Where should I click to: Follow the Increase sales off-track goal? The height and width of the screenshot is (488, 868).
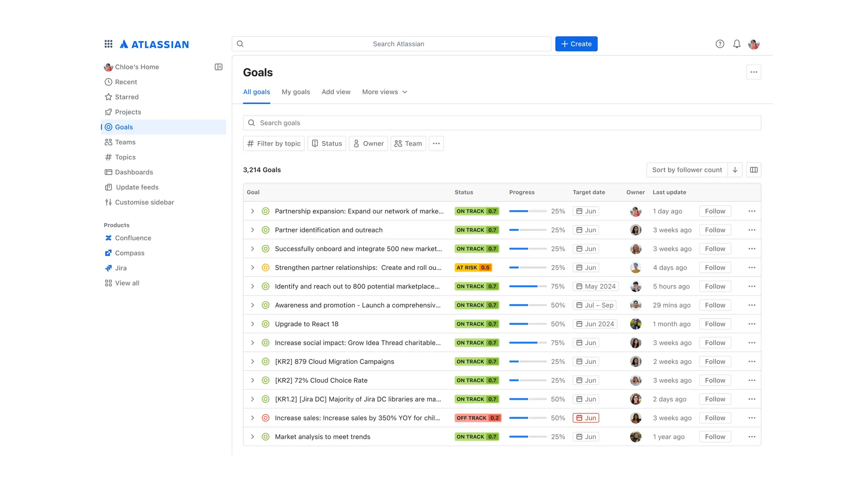tap(715, 418)
